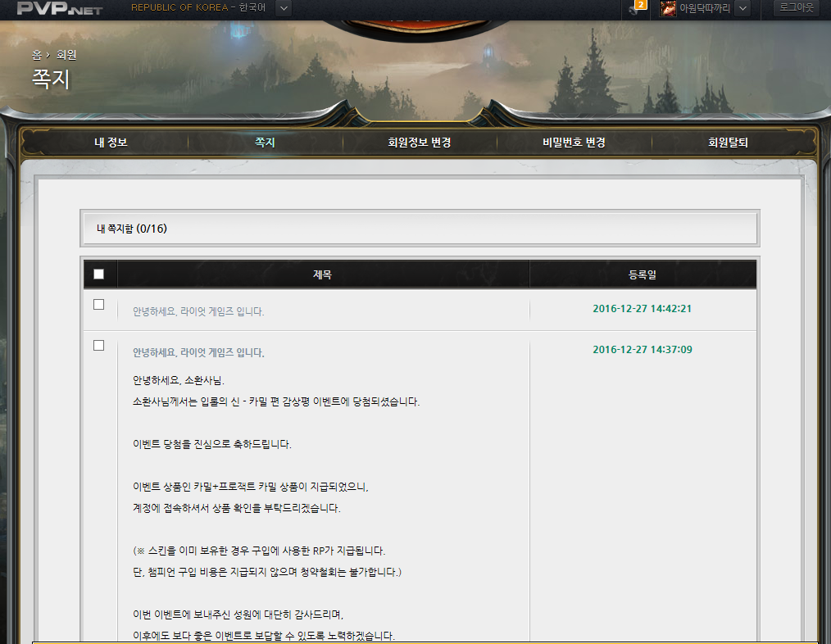Go to 홈 breadcrumb link

(37, 55)
